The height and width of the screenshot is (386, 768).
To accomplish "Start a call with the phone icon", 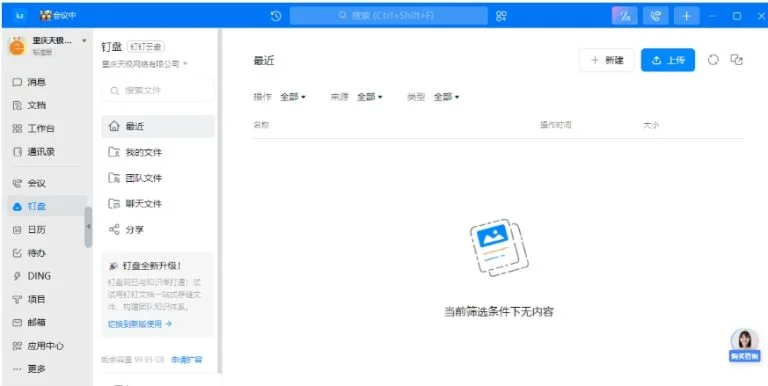I will [655, 16].
